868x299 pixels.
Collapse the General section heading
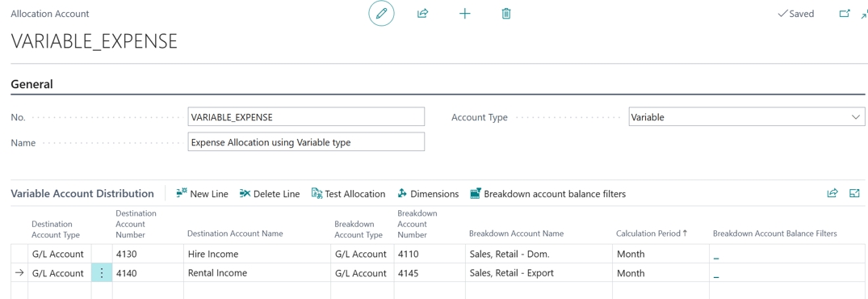pos(32,84)
